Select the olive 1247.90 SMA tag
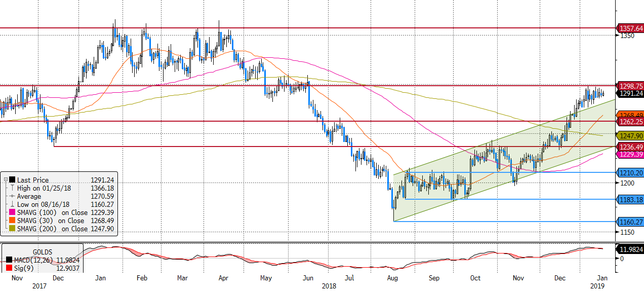 (x=630, y=136)
